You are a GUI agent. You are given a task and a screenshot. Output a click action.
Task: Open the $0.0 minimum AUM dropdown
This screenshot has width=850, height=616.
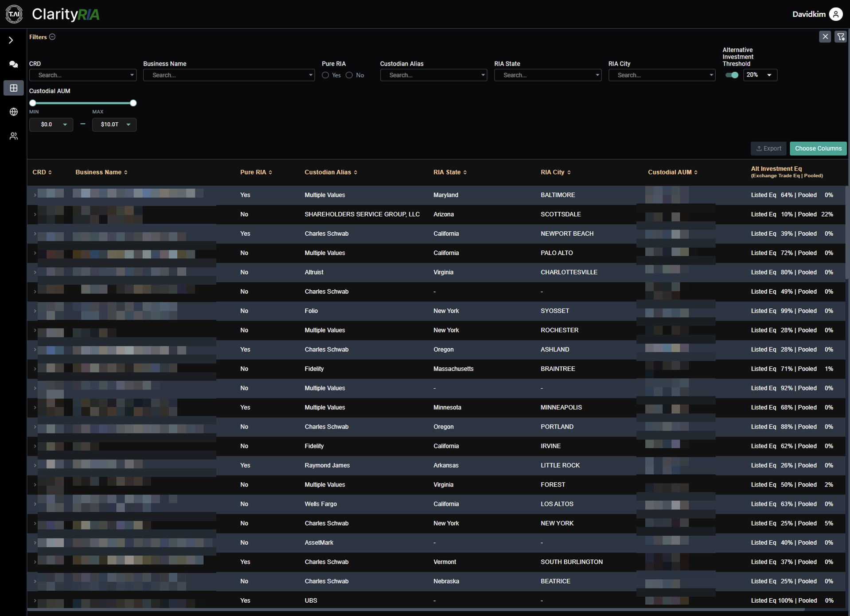point(51,125)
